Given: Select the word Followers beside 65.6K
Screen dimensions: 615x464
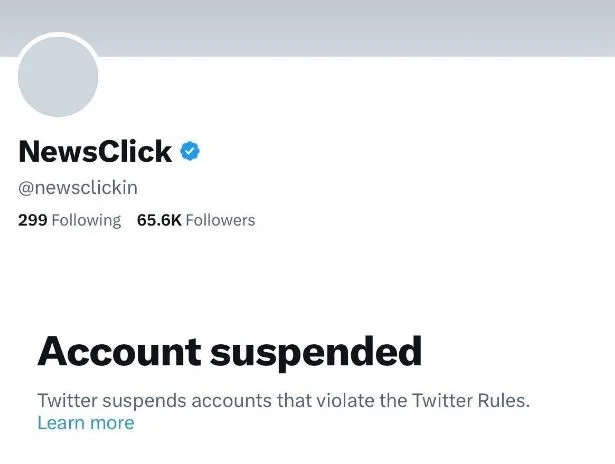Looking at the screenshot, I should (x=220, y=220).
